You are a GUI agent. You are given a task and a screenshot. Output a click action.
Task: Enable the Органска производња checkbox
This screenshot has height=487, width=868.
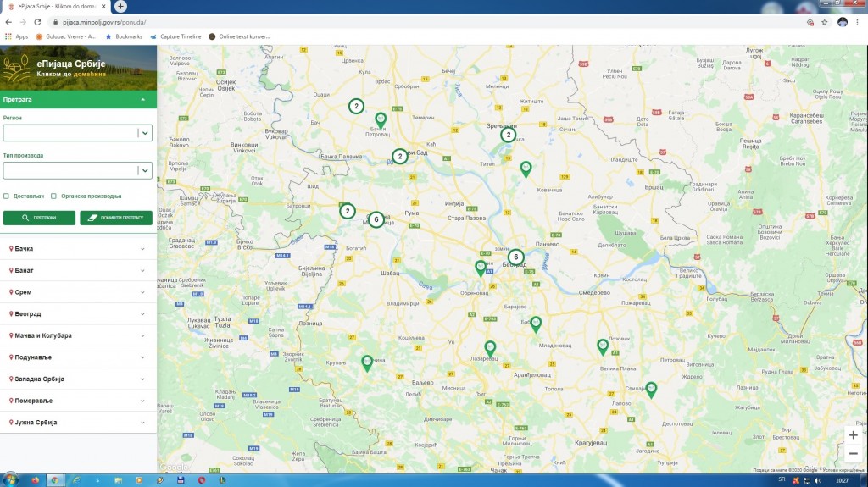coord(53,196)
